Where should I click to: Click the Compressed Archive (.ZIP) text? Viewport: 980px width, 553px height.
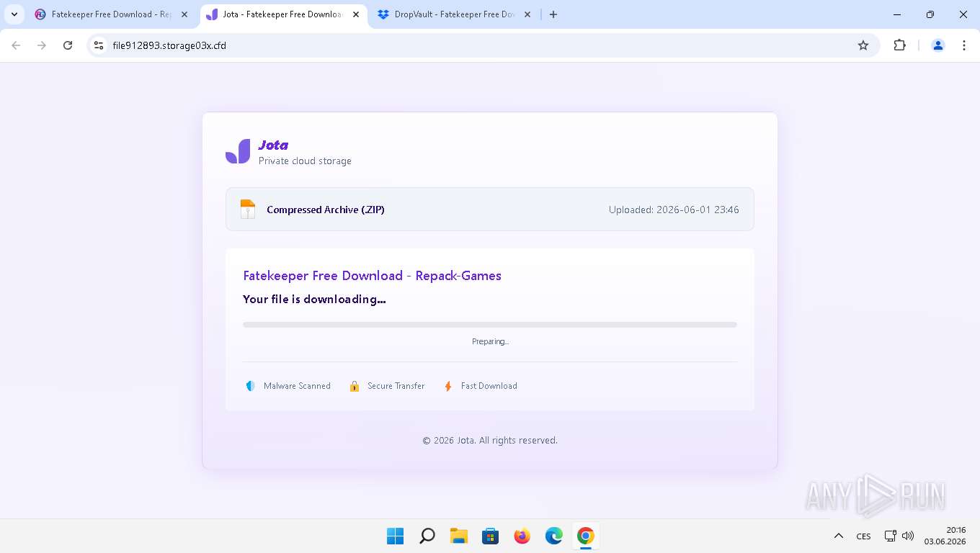[326, 210]
